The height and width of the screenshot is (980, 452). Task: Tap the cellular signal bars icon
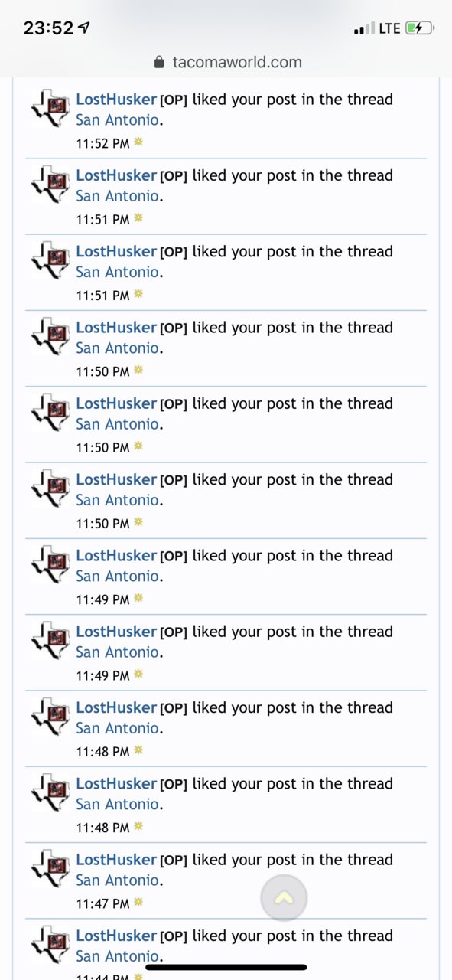[363, 29]
